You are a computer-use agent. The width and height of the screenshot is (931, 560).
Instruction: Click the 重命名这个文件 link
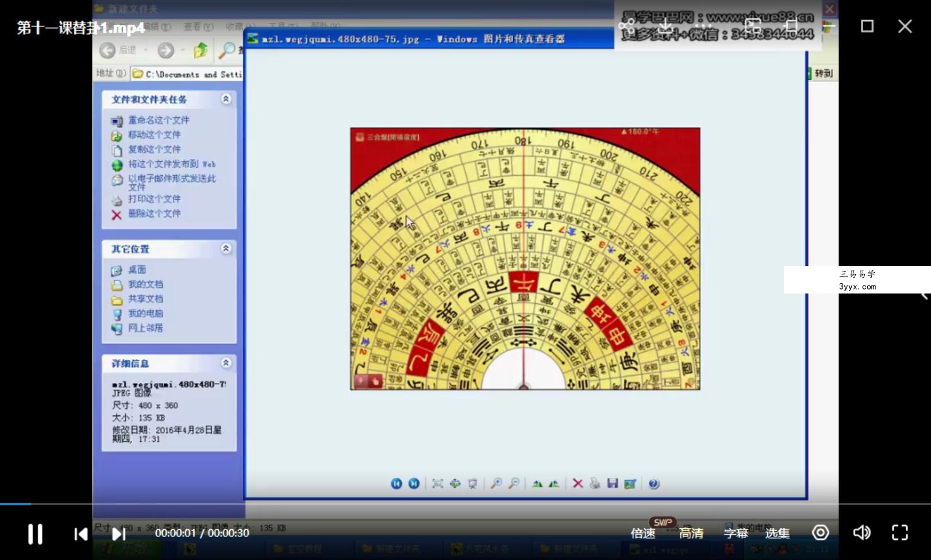(159, 120)
